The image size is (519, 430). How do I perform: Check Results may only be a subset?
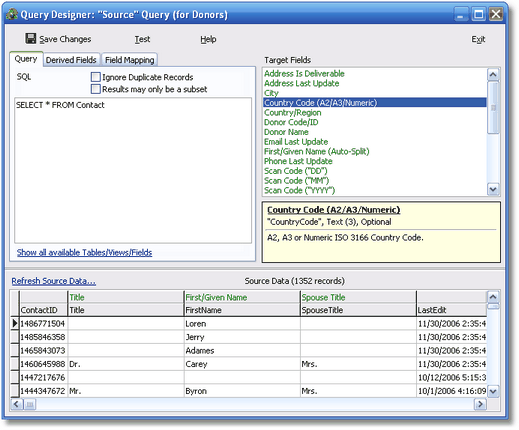(96, 89)
